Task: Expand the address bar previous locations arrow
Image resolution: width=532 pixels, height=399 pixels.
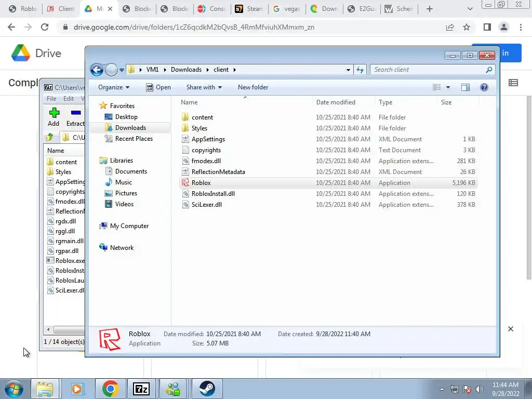Action: pyautogui.click(x=348, y=70)
